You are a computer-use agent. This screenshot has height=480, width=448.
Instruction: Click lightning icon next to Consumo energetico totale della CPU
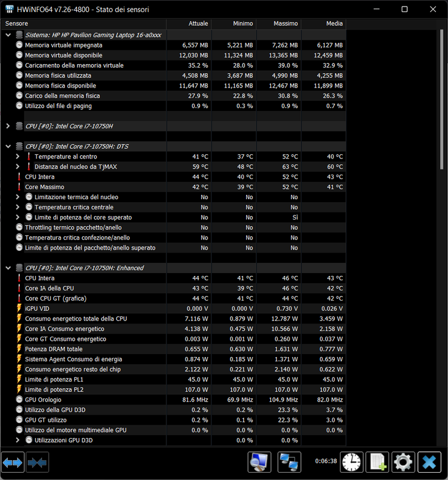point(19,319)
